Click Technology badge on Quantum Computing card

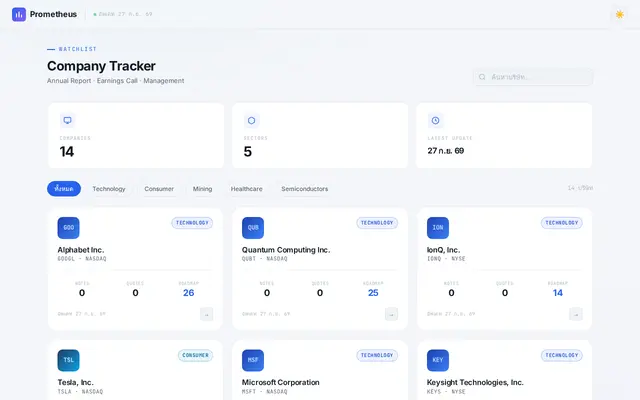click(377, 223)
